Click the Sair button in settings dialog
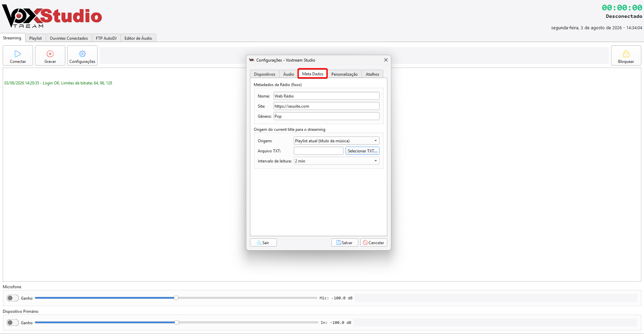 (x=263, y=243)
